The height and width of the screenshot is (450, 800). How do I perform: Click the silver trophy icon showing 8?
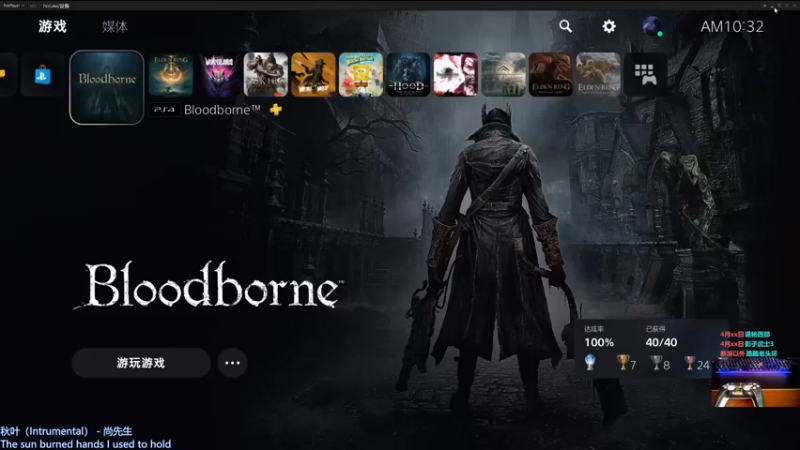coord(656,363)
